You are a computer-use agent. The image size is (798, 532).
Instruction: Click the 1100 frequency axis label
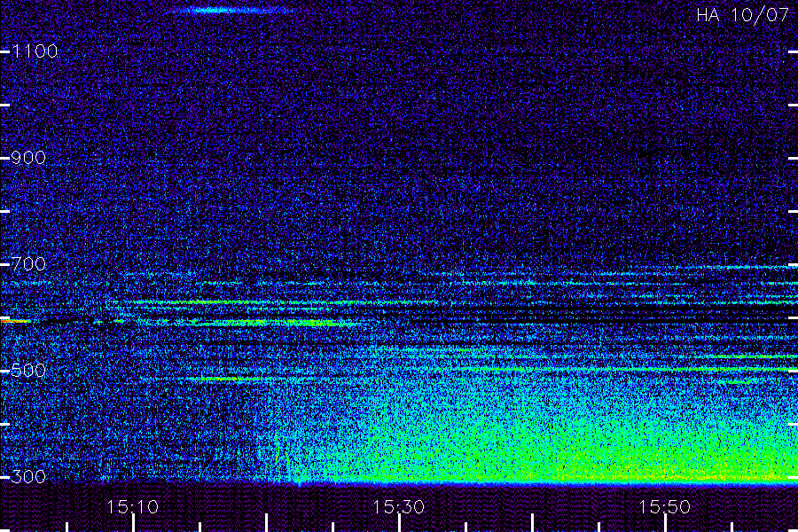pyautogui.click(x=35, y=51)
